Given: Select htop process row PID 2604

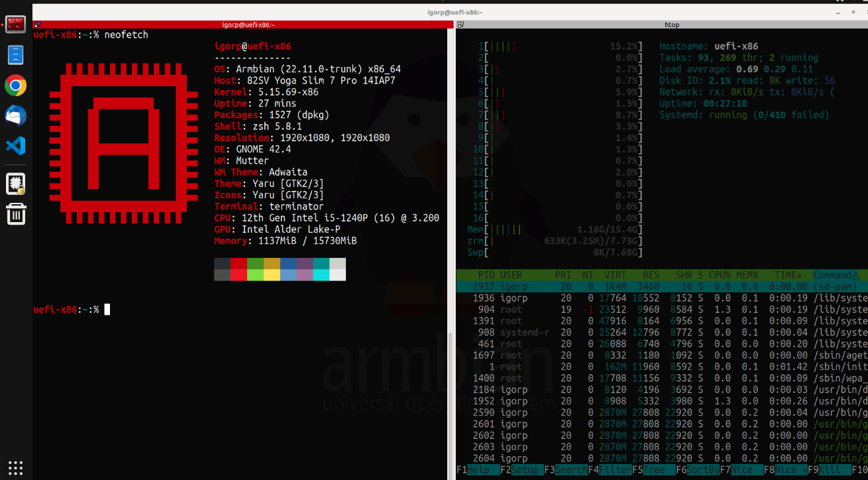Looking at the screenshot, I should click(x=662, y=458).
